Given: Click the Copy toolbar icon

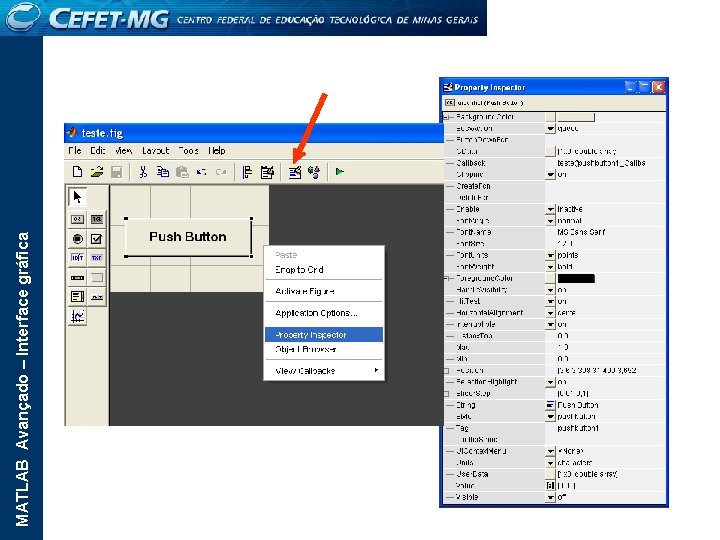Looking at the screenshot, I should (163, 172).
